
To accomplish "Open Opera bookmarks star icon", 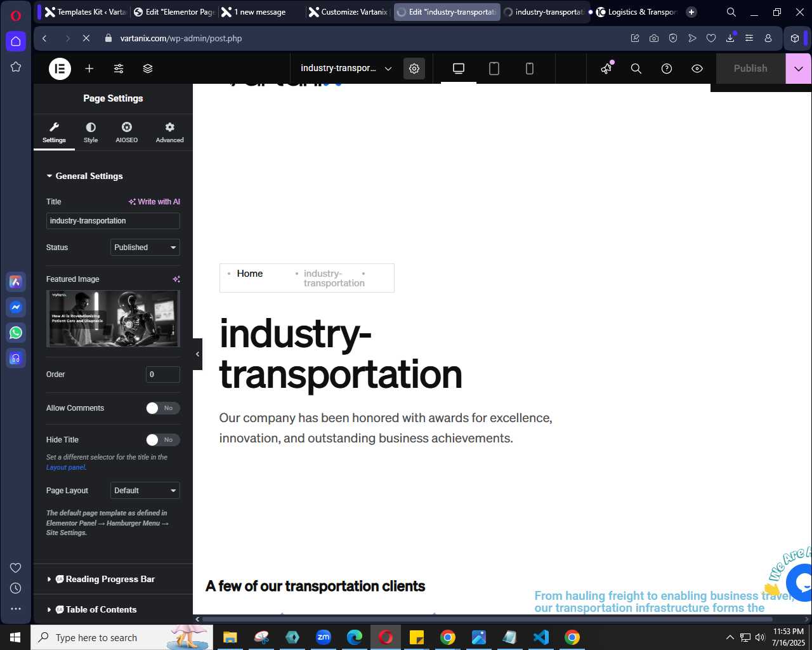I will click(x=16, y=67).
